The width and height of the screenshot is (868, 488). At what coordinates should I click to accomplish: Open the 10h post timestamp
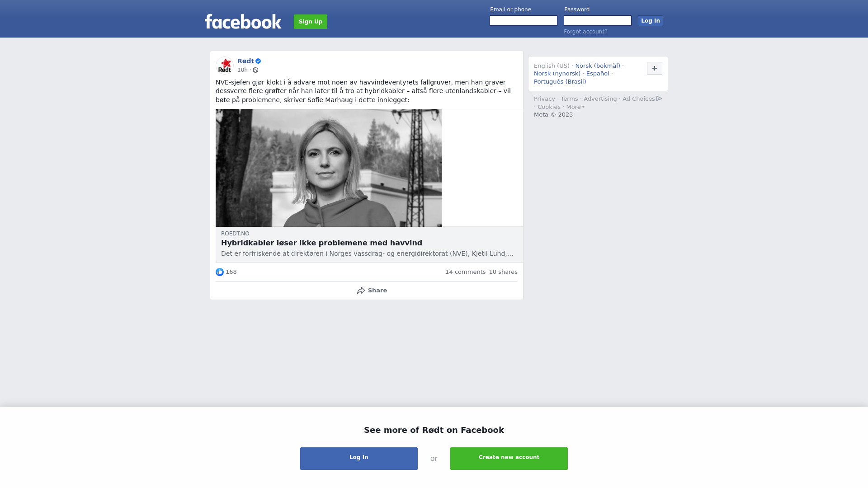point(242,70)
